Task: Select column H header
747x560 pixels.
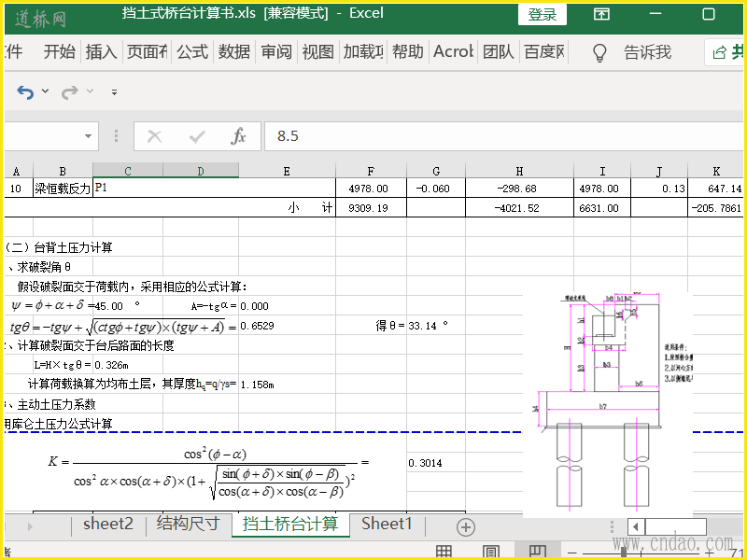Action: pos(519,171)
